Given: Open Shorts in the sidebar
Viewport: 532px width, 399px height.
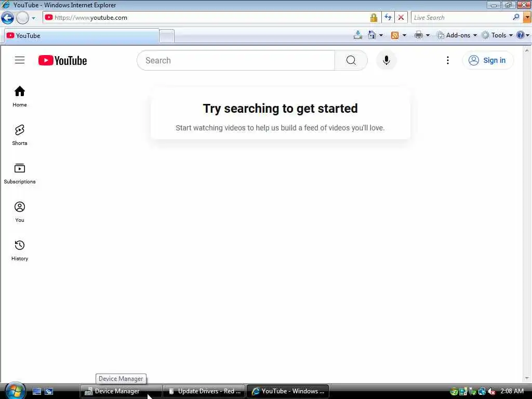Looking at the screenshot, I should point(20,135).
